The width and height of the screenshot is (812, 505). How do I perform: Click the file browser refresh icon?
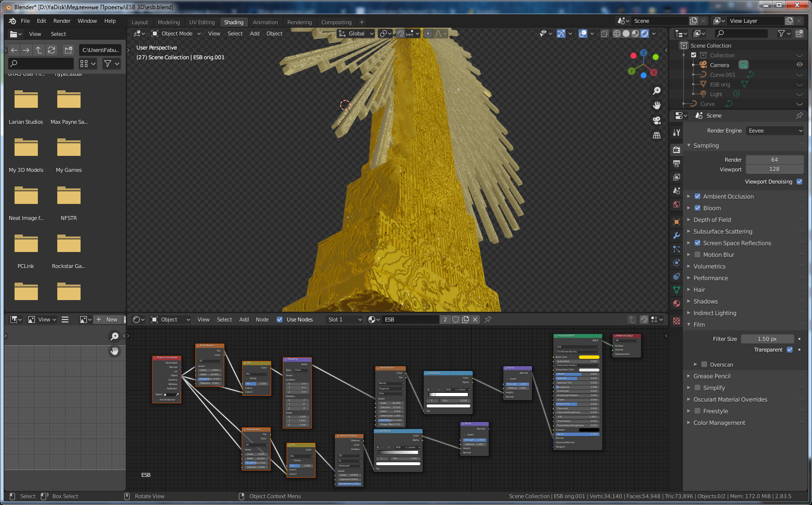click(x=51, y=50)
